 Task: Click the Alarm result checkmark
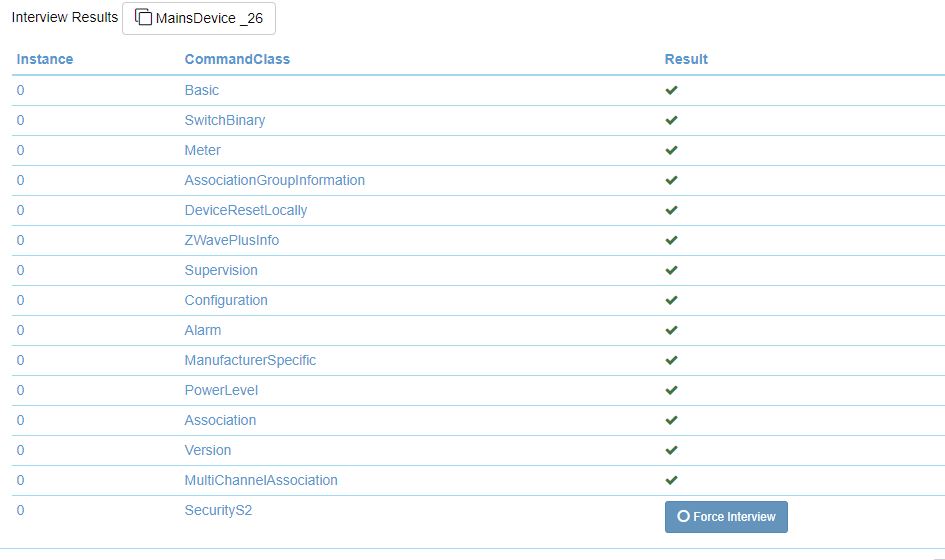click(672, 330)
